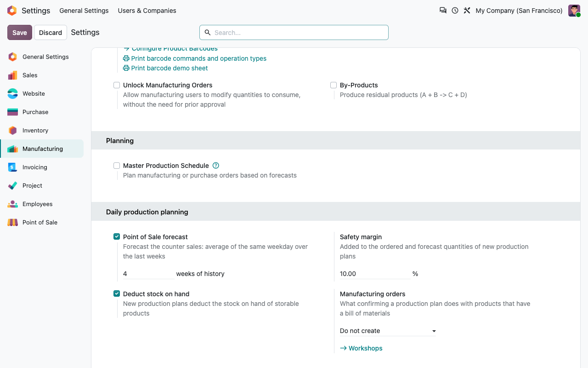Click the Point of Sale sidebar icon

click(12, 223)
